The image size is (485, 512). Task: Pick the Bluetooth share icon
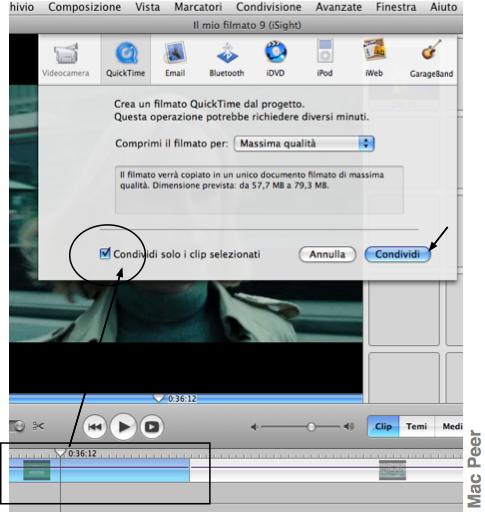click(227, 59)
